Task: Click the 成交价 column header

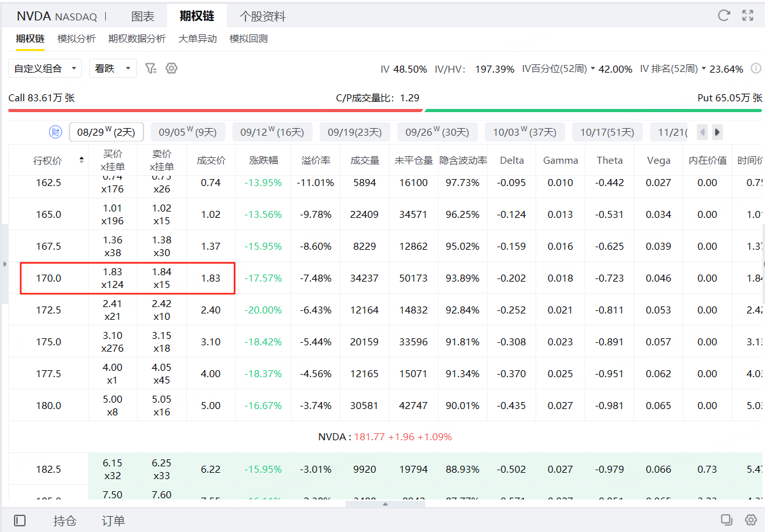Action: (211, 160)
